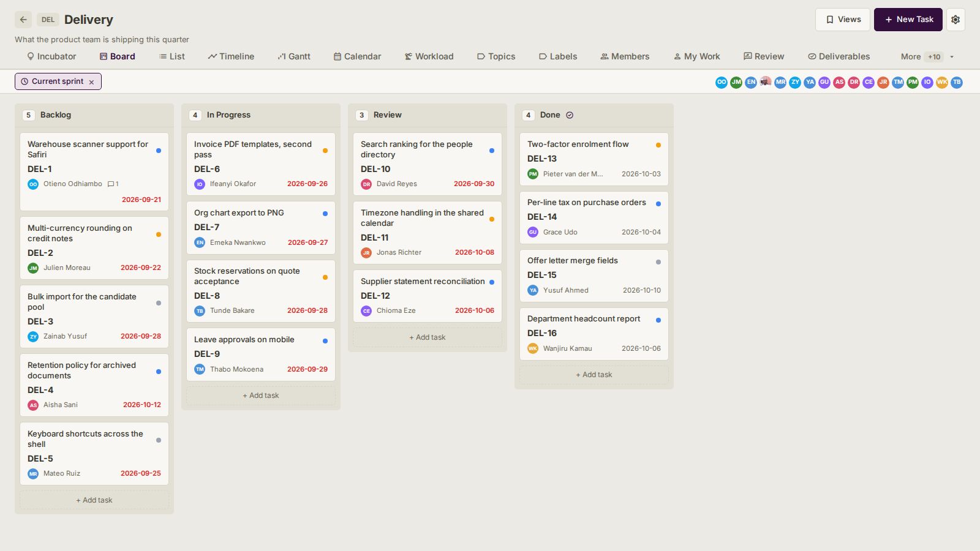The width and height of the screenshot is (980, 551).
Task: Open the Review tab
Action: (x=764, y=56)
